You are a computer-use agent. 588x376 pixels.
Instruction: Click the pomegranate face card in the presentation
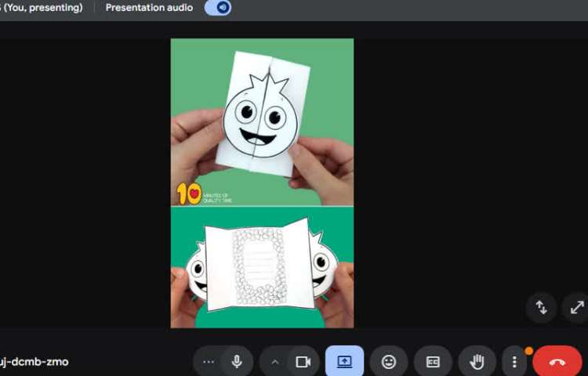click(x=261, y=116)
